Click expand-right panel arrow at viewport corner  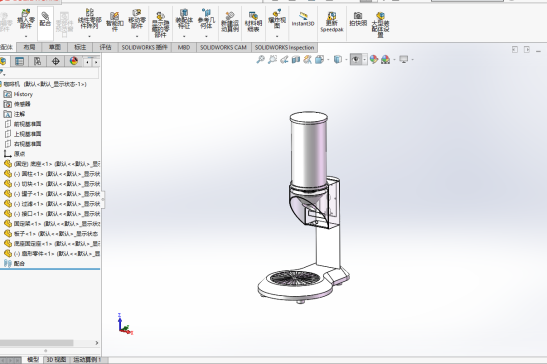pos(527,50)
